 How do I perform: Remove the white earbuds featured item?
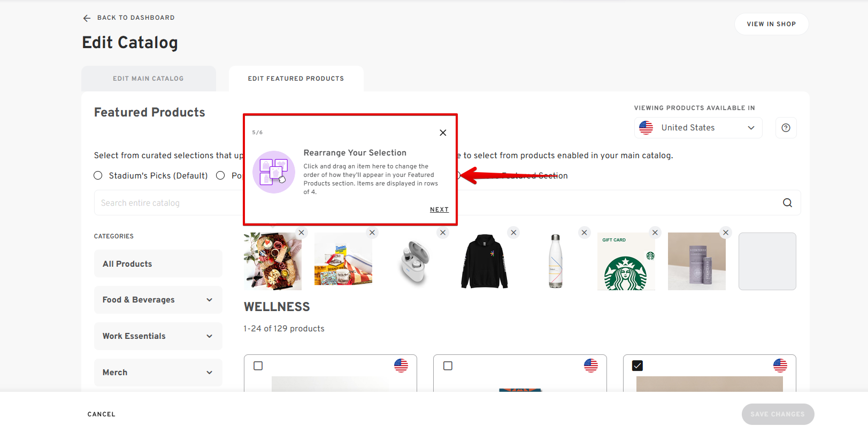pyautogui.click(x=443, y=232)
